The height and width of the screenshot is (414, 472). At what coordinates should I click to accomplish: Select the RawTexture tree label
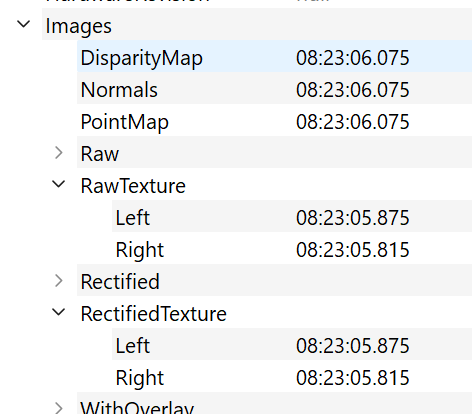click(133, 186)
